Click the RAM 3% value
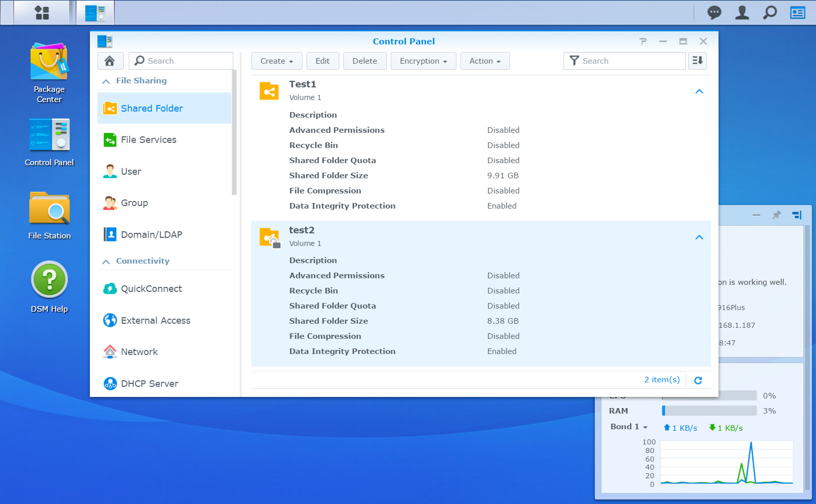Viewport: 816px width, 504px height. pyautogui.click(x=769, y=411)
